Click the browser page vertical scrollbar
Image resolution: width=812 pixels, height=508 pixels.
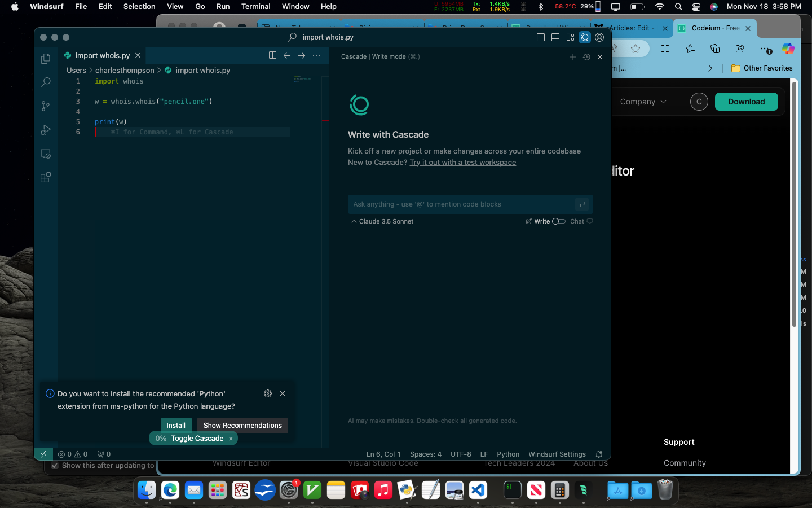[794, 203]
